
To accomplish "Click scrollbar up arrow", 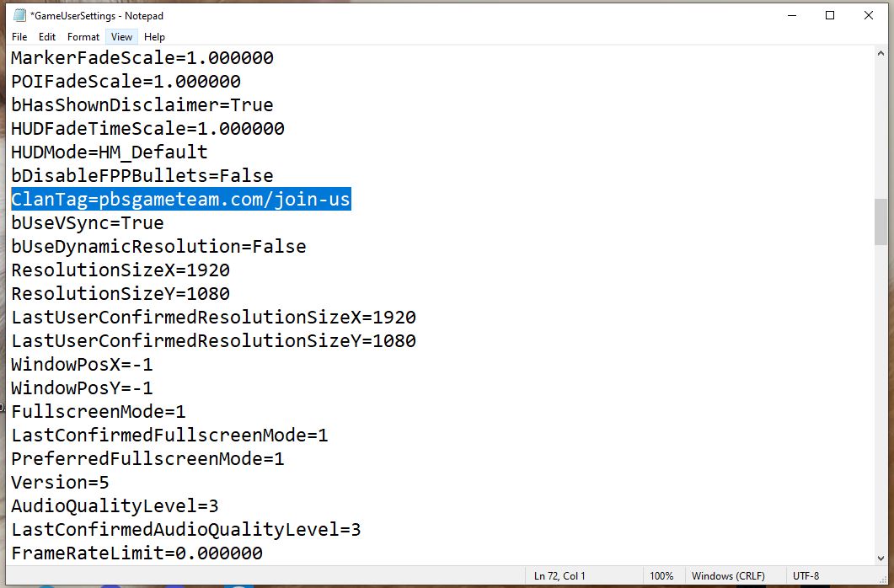I will 881,53.
